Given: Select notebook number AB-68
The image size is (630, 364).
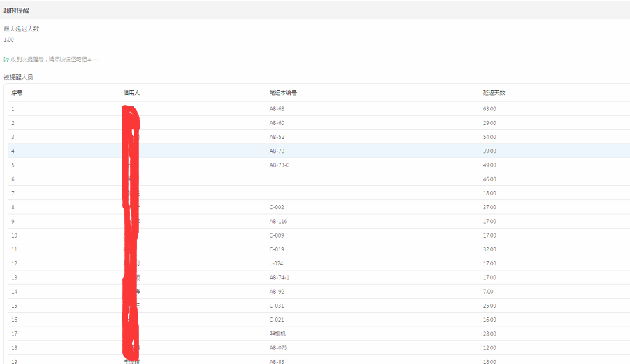Looking at the screenshot, I should (x=277, y=109).
